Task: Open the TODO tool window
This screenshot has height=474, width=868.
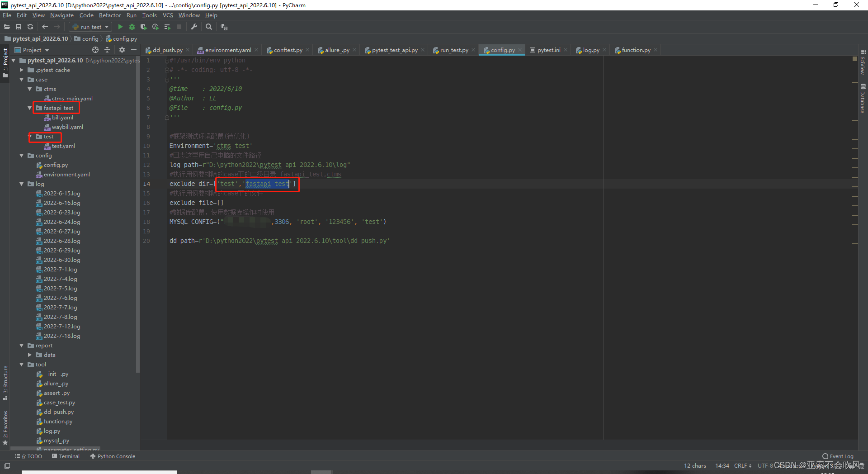Action: click(x=28, y=456)
